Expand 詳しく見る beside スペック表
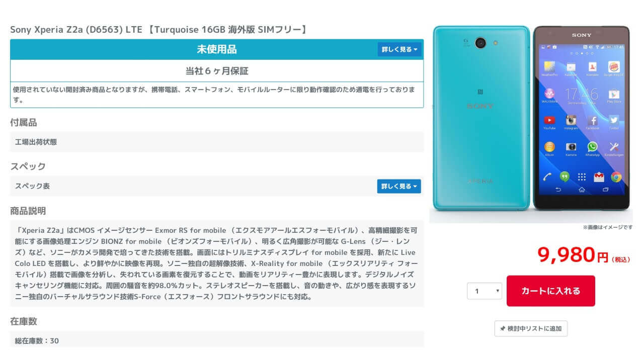644x362 pixels. [399, 186]
